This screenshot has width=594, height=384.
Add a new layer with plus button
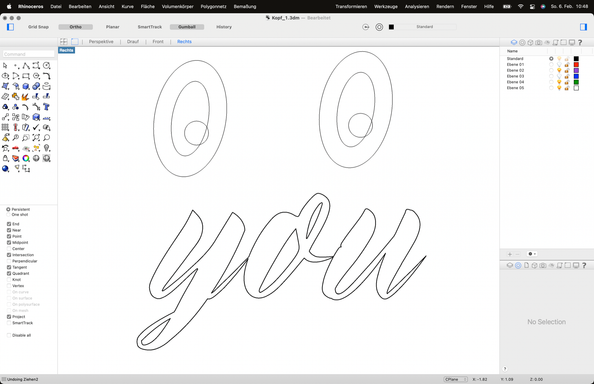[510, 254]
